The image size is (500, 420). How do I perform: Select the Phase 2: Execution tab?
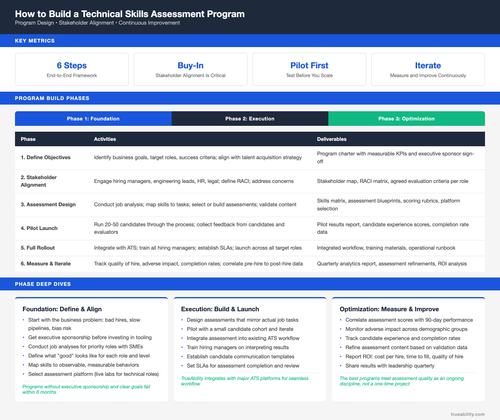(250, 119)
